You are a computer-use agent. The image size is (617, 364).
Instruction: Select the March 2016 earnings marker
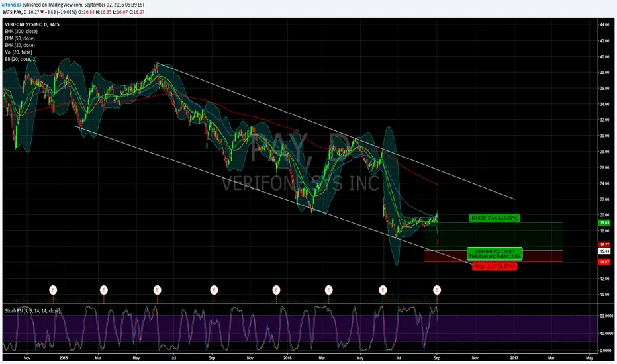click(328, 290)
